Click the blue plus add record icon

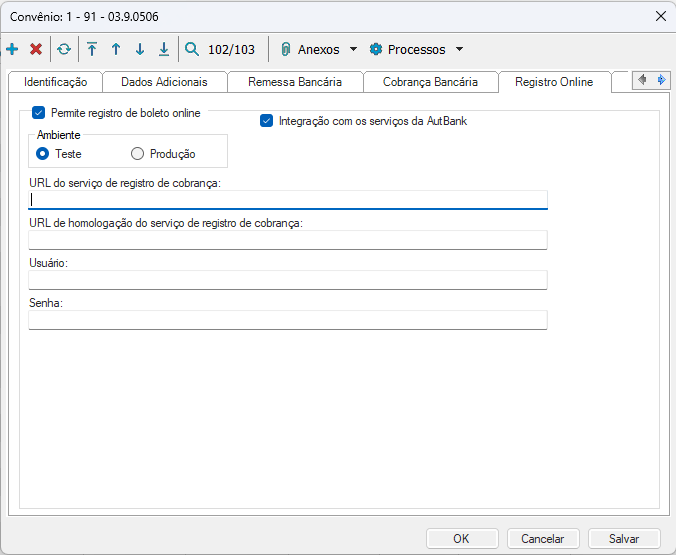(12, 49)
